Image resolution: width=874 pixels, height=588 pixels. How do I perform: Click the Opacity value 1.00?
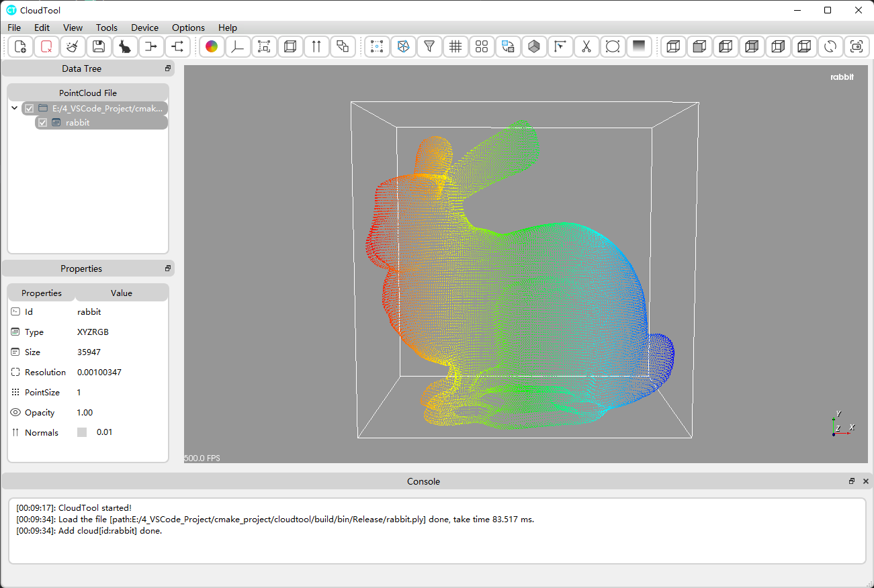tap(85, 412)
